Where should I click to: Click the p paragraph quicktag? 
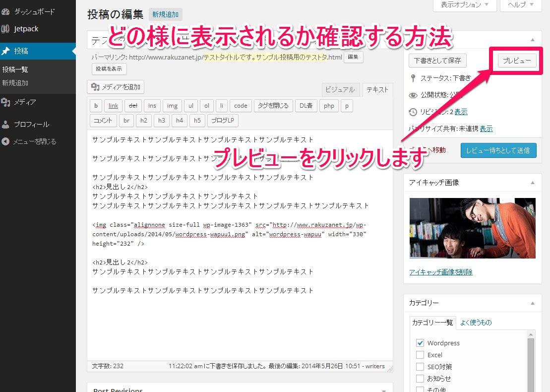[347, 106]
